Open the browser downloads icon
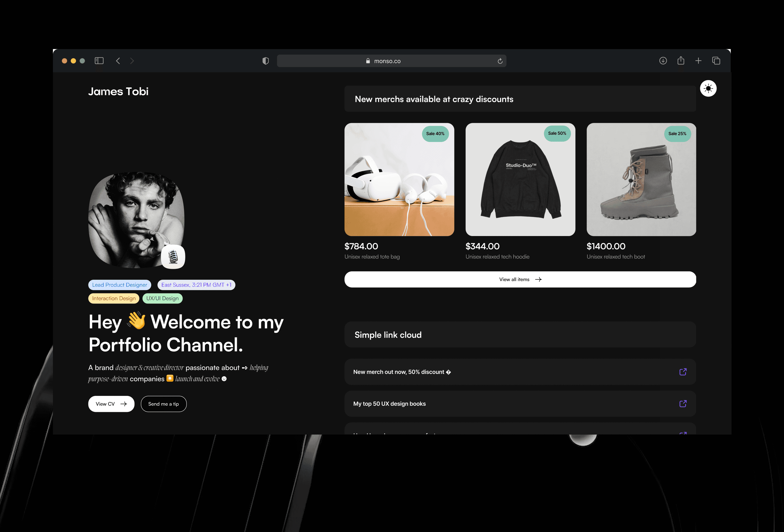Viewport: 784px width, 532px height. pos(663,61)
